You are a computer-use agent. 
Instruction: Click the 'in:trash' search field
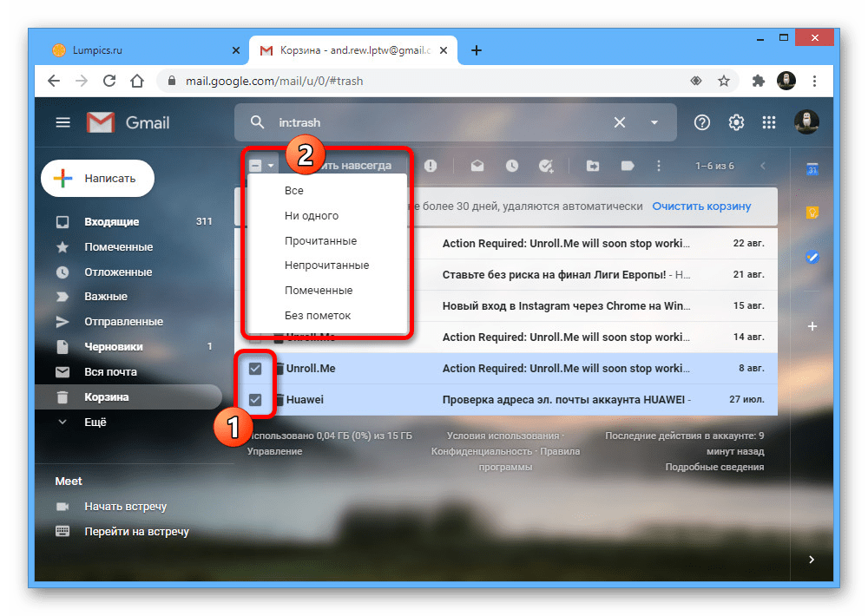click(x=434, y=122)
